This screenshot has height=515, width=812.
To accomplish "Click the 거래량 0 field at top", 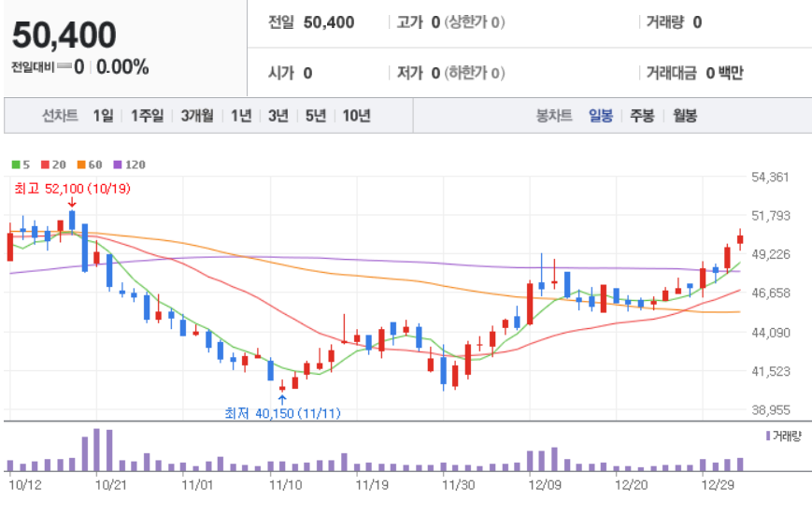I will pyautogui.click(x=674, y=22).
